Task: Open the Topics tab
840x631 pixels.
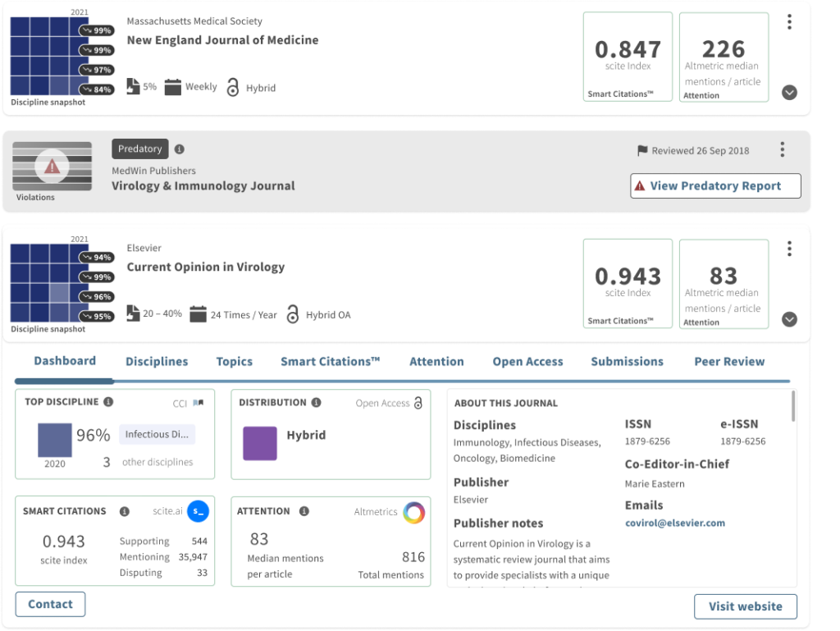Action: (234, 362)
